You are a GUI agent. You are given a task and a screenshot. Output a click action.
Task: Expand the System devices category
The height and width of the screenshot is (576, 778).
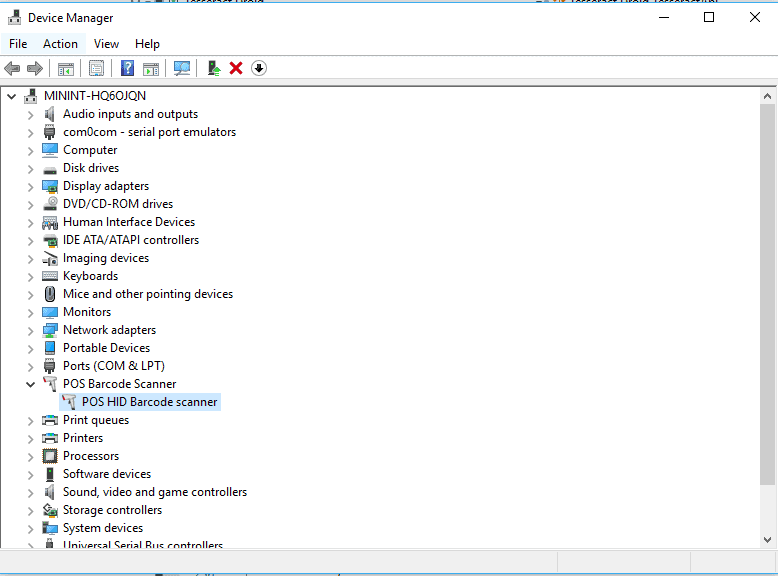pos(30,529)
